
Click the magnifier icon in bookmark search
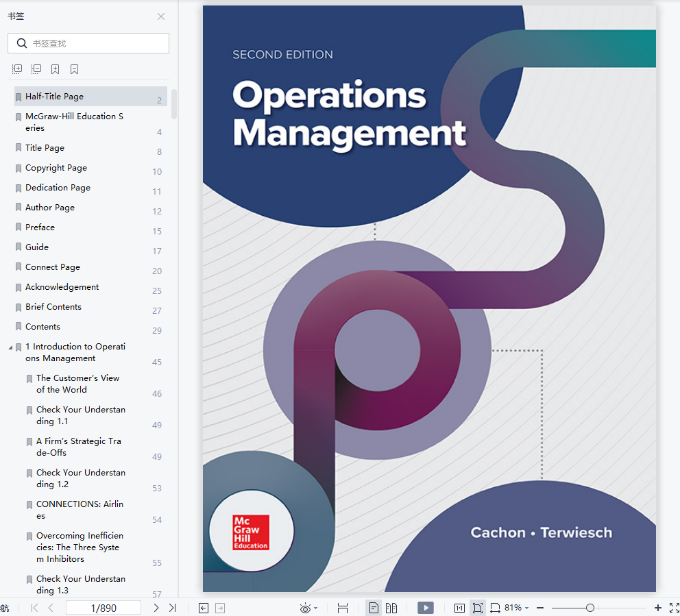[x=22, y=43]
